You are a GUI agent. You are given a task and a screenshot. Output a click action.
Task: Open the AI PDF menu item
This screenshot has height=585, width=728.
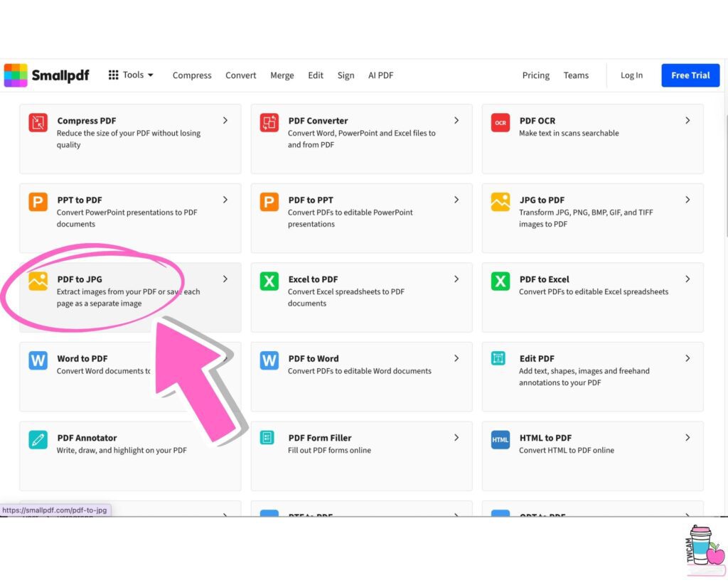pyautogui.click(x=381, y=75)
